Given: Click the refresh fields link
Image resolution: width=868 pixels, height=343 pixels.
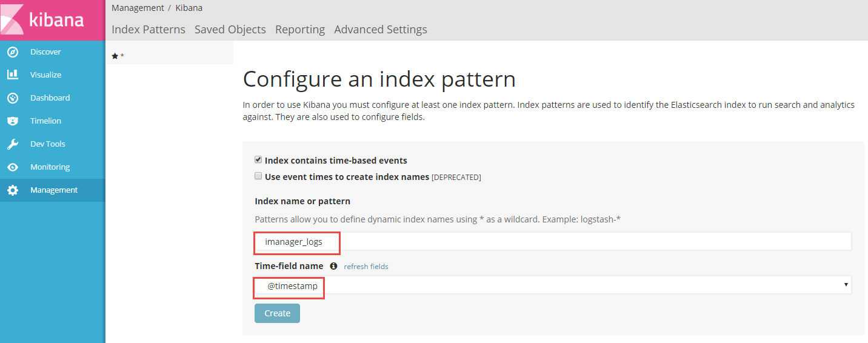Looking at the screenshot, I should [x=366, y=267].
